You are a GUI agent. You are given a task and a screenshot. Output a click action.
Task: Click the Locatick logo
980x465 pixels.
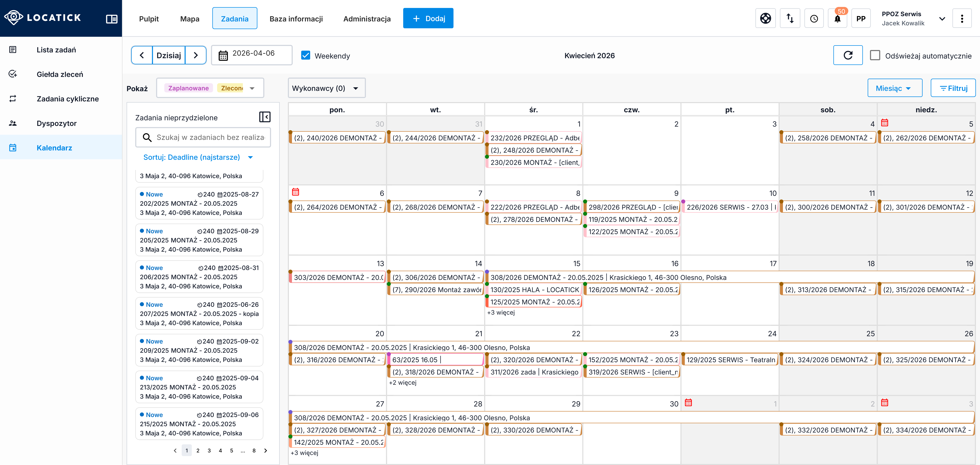point(43,18)
